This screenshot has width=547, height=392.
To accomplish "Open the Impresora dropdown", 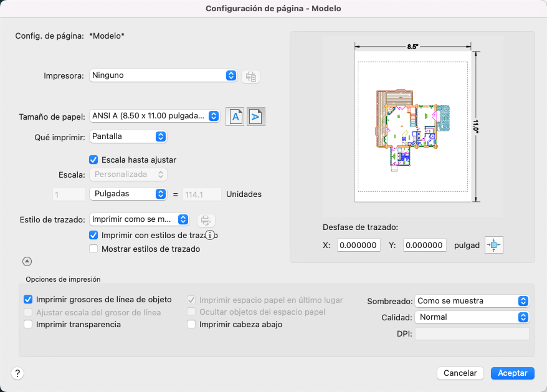I will [163, 75].
